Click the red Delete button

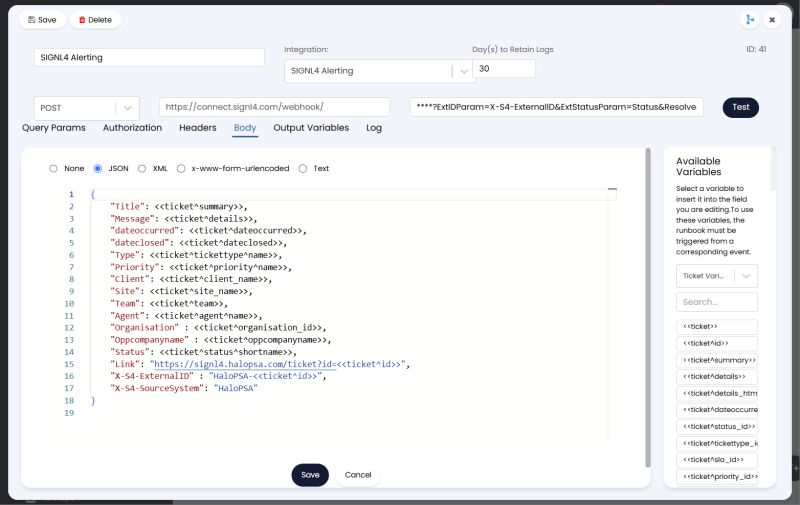(95, 20)
